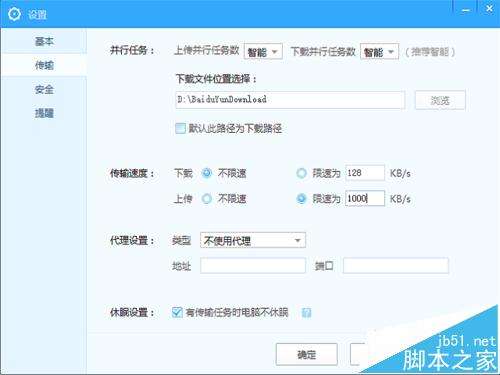Open the 上传并行任务数 dropdown
The width and height of the screenshot is (500, 375).
263,52
